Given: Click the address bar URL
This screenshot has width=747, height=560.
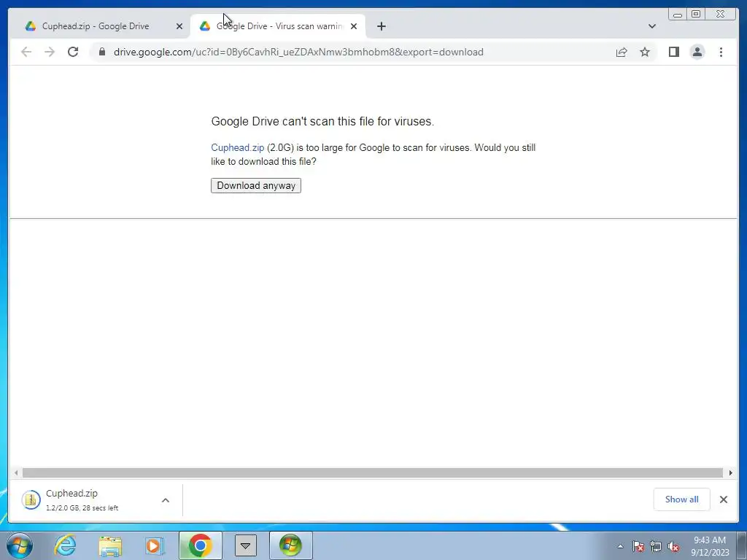Looking at the screenshot, I should pos(298,52).
